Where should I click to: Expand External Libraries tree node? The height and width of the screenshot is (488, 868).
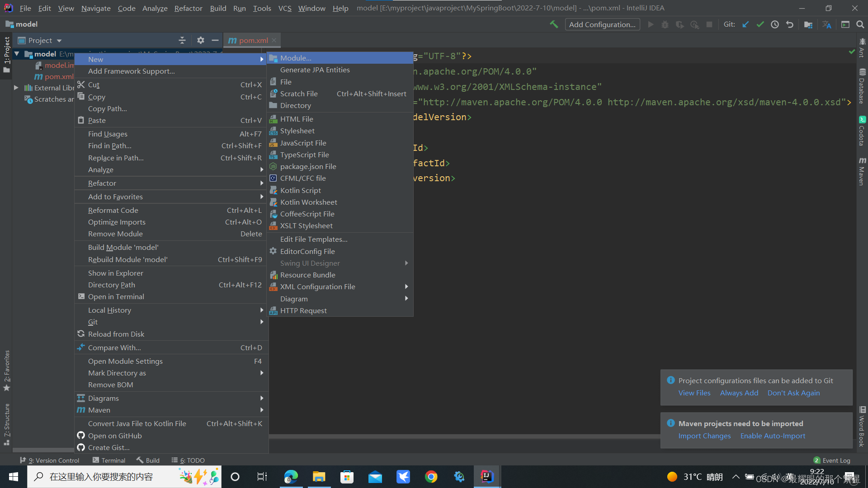click(x=16, y=88)
